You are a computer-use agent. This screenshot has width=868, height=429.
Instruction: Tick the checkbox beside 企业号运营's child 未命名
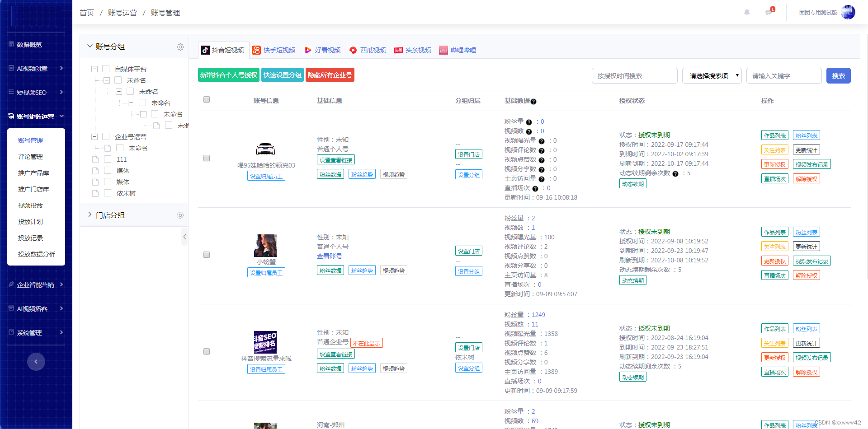[x=120, y=148]
